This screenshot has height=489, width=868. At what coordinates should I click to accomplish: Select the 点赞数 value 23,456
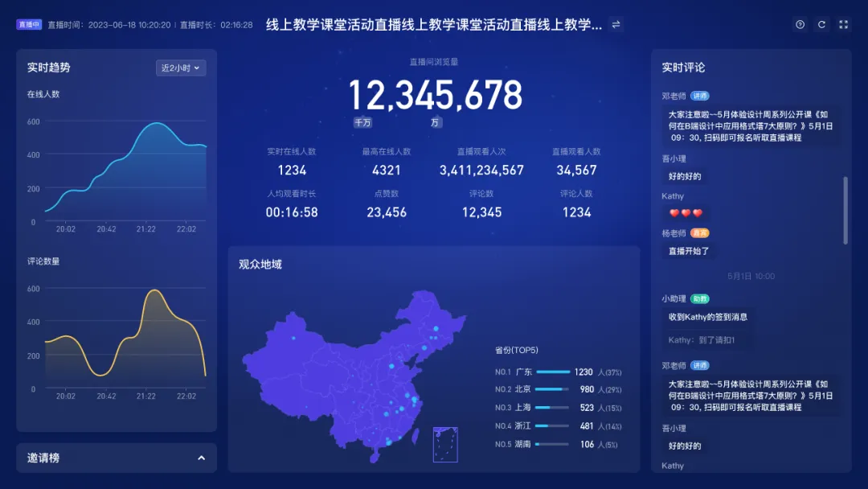click(x=387, y=212)
